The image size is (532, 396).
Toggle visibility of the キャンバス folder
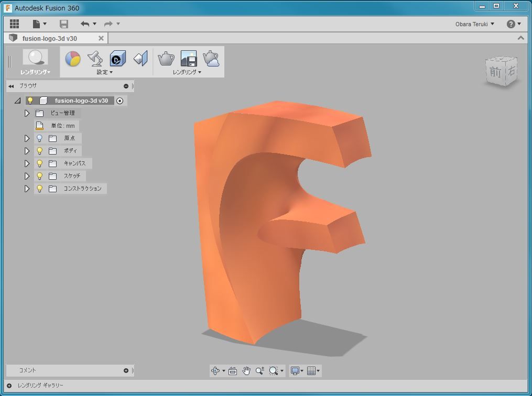pos(40,163)
